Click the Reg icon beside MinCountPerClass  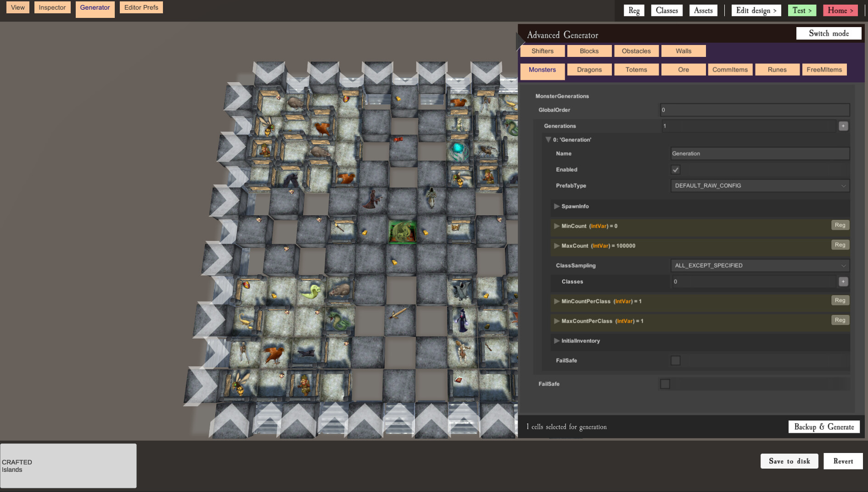pyautogui.click(x=840, y=300)
